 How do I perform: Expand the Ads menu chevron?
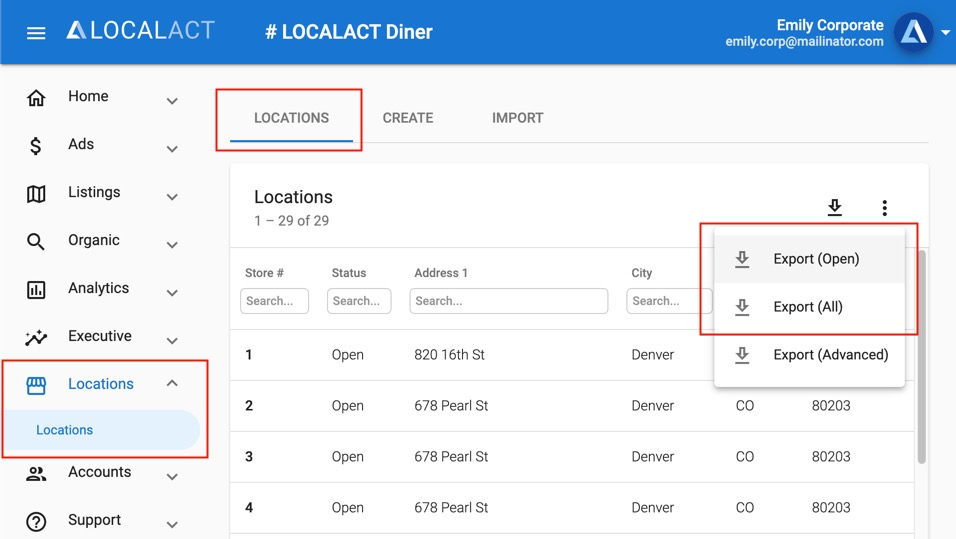pyautogui.click(x=173, y=149)
